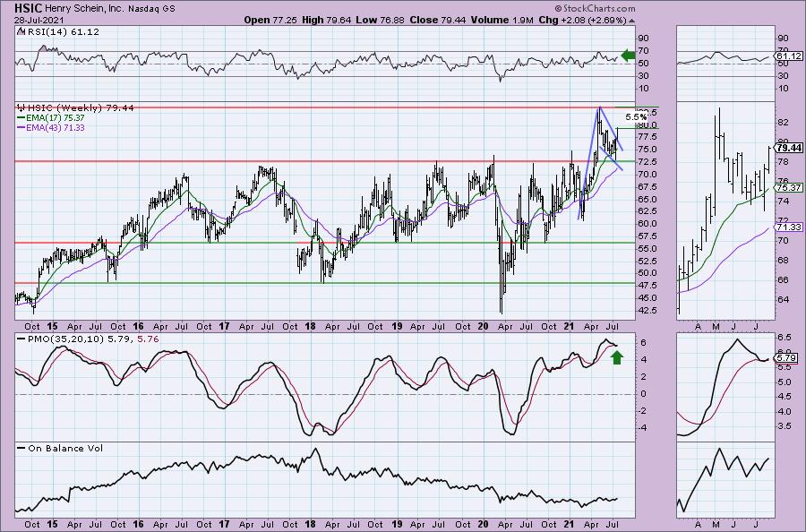
Task: Click the 6.5 label on right PMO panel
Action: pos(784,338)
